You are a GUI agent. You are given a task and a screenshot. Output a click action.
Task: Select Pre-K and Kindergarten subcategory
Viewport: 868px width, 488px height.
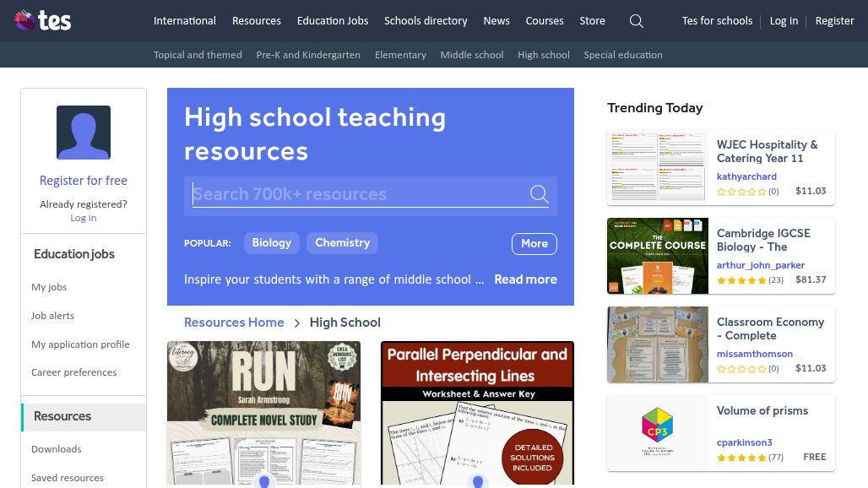coord(308,55)
